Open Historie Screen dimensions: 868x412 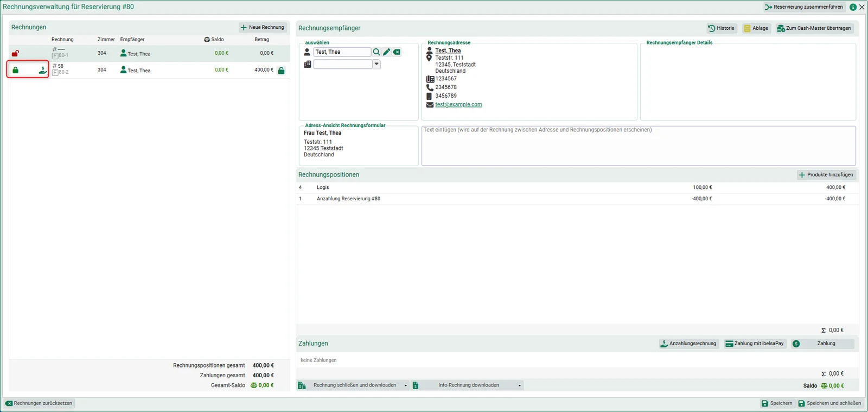(721, 28)
